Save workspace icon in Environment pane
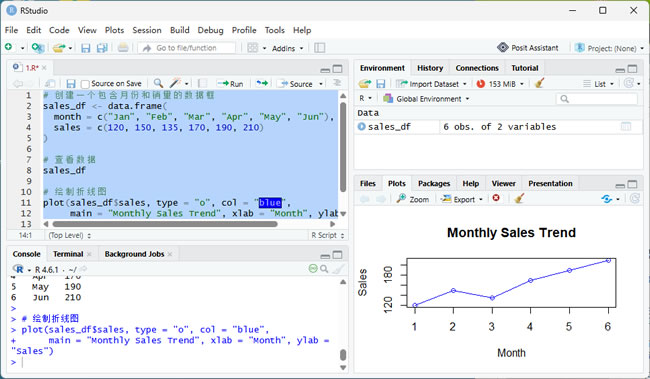 (381, 84)
